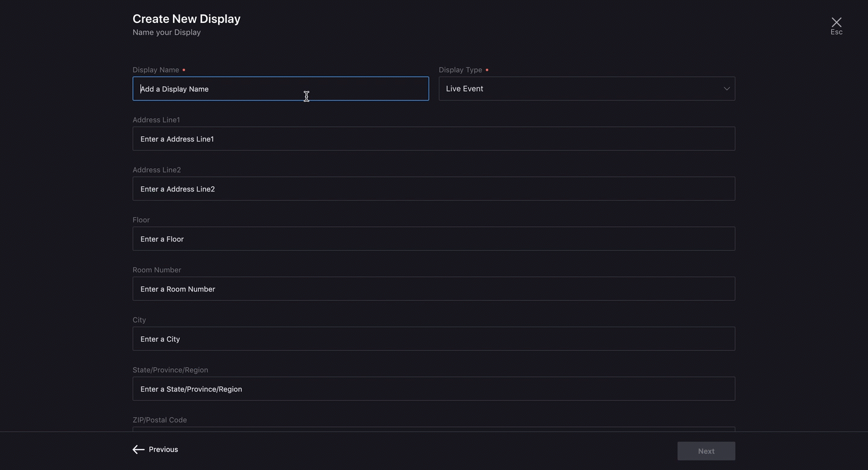Expand the Display Type chevron arrow
This screenshot has width=868, height=470.
(726, 89)
